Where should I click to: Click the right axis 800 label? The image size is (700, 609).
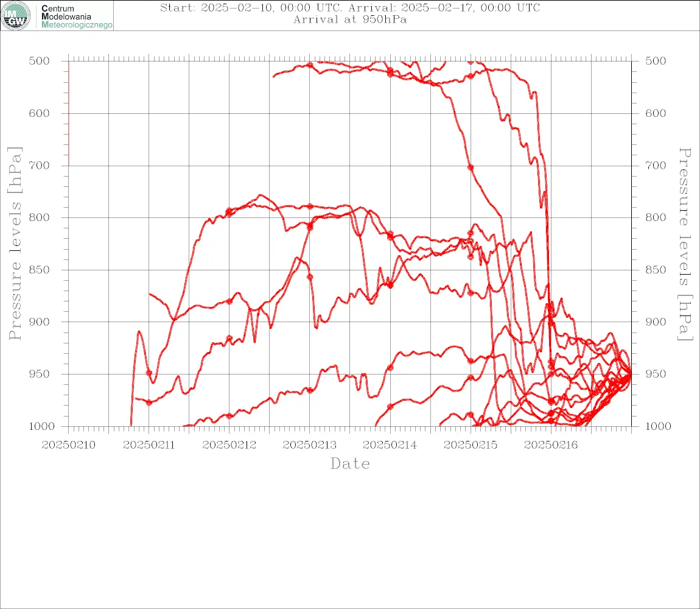(656, 217)
